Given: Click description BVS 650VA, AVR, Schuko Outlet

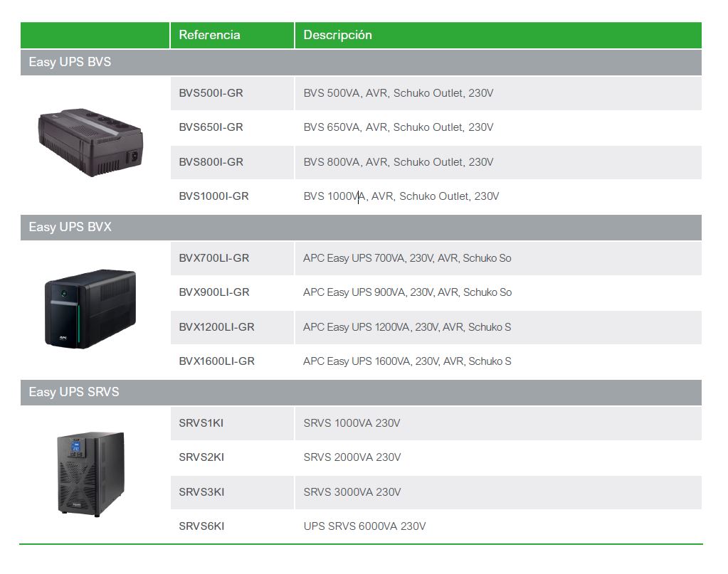Looking at the screenshot, I should click(399, 127).
